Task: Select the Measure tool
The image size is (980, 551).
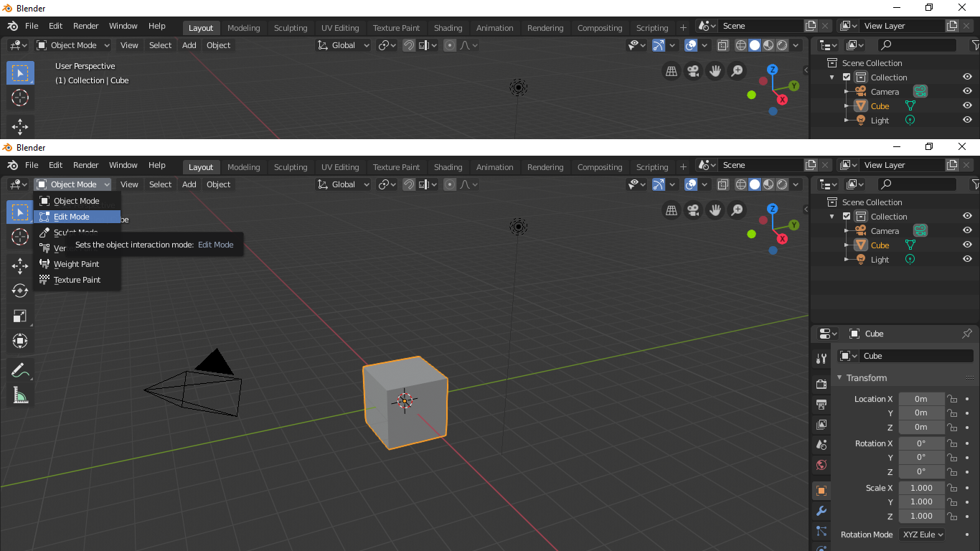Action: [19, 395]
